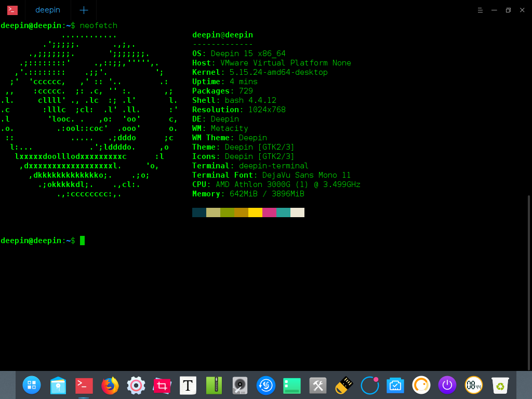Close the terminal window
Screen dimensions: 532x399
pos(522,10)
